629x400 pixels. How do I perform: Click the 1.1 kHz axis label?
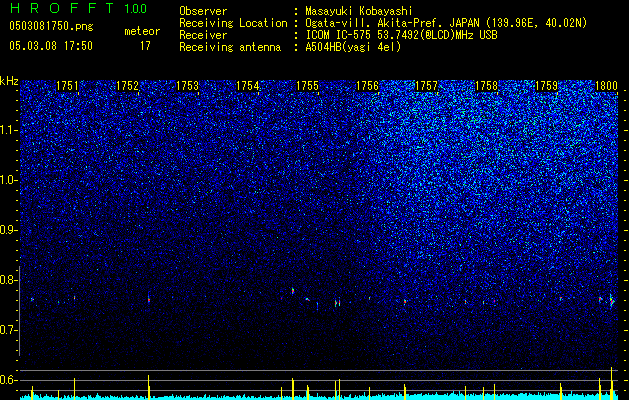tap(9, 130)
